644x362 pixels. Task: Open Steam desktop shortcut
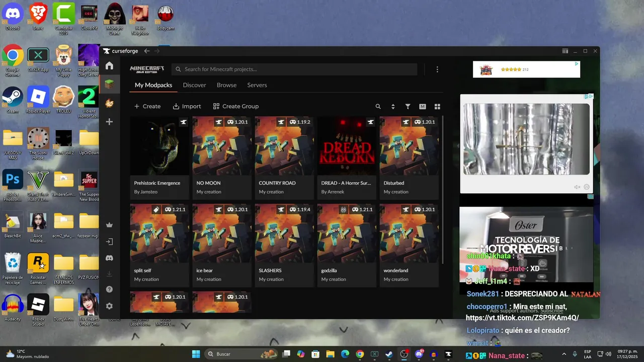click(x=13, y=100)
